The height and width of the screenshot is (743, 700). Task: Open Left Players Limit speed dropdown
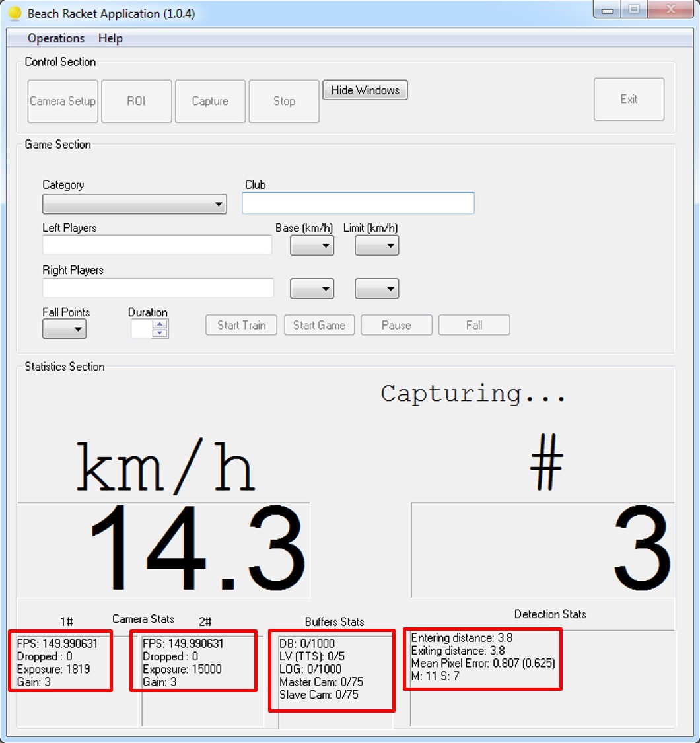[x=377, y=246]
